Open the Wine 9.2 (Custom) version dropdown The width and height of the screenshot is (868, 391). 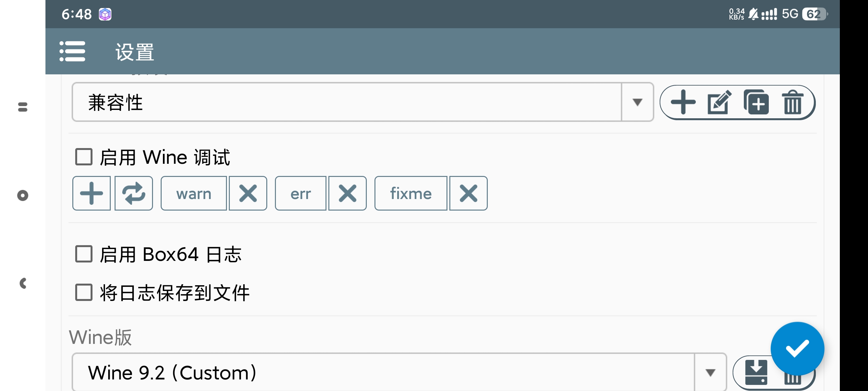click(710, 372)
